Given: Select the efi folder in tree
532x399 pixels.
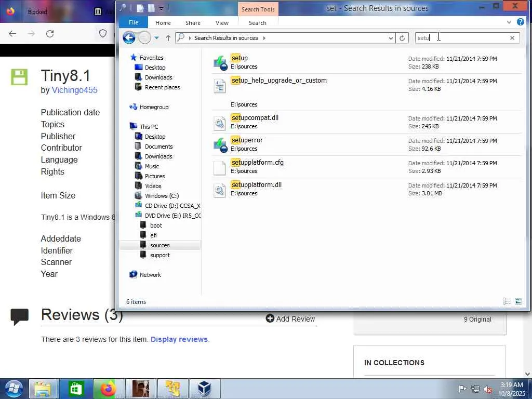Looking at the screenshot, I should click(153, 235).
